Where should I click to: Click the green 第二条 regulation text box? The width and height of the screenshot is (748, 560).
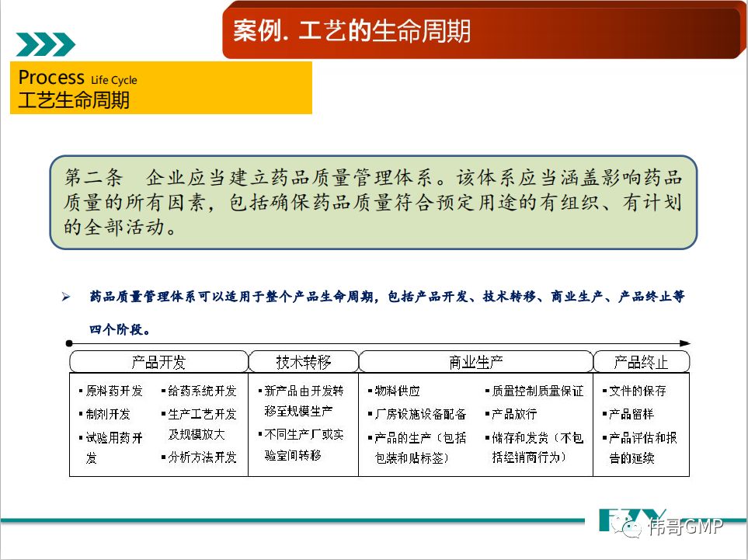(373, 202)
